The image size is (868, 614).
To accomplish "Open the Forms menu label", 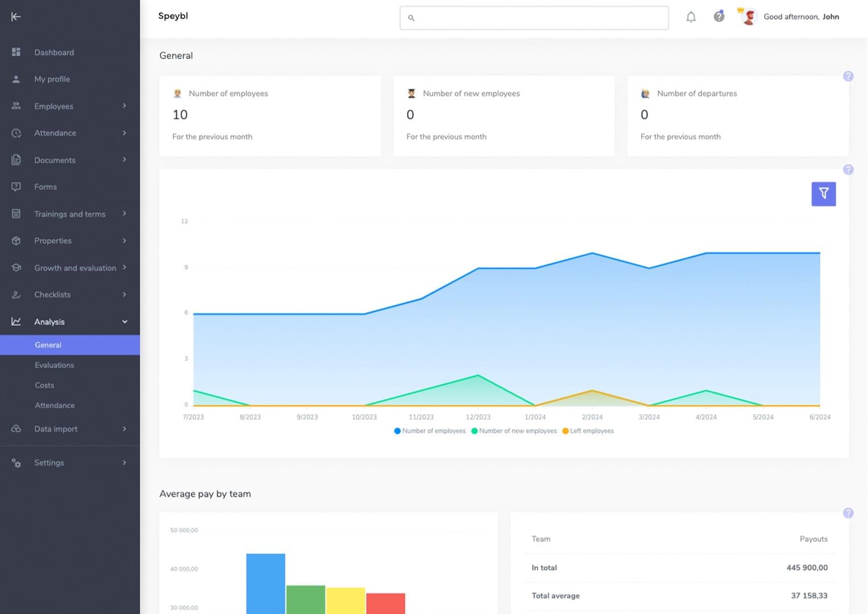I will pyautogui.click(x=45, y=187).
